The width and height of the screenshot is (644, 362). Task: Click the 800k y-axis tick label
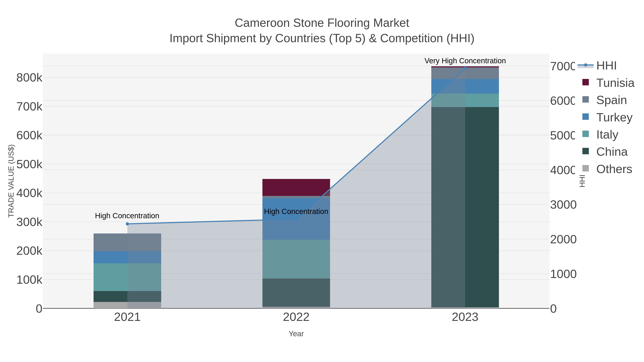coord(29,78)
